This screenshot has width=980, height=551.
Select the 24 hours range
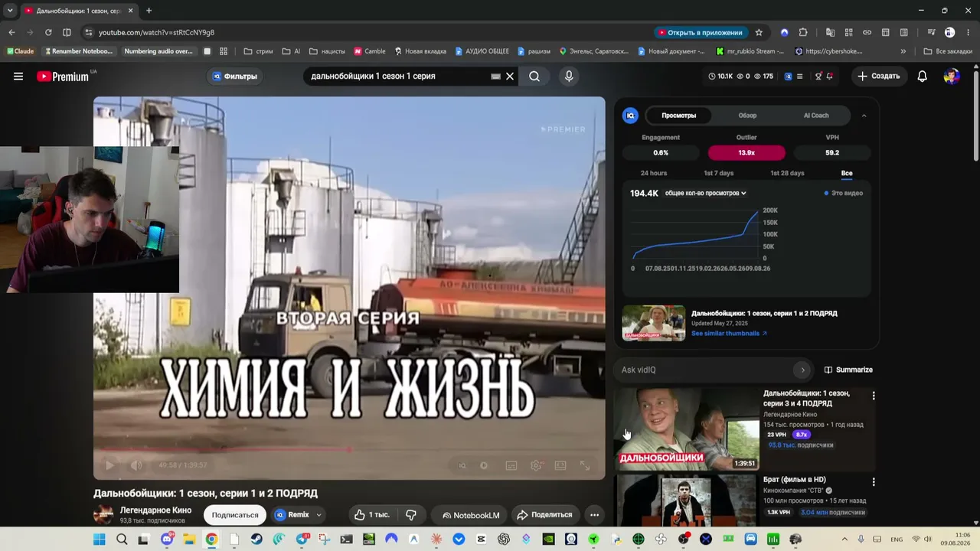(x=654, y=174)
